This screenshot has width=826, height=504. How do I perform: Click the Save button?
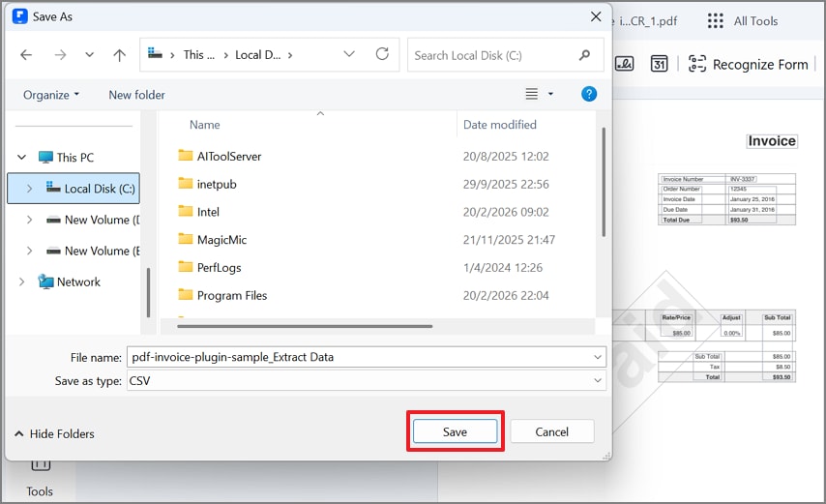pos(455,431)
